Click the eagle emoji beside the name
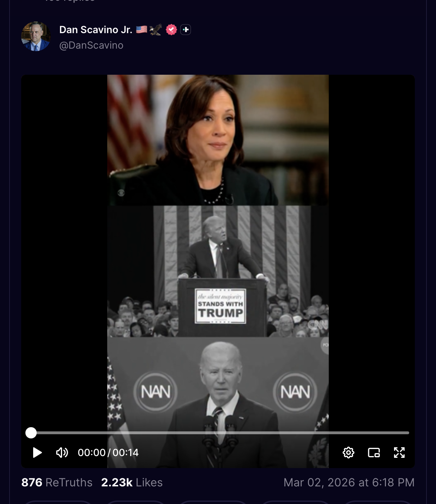This screenshot has width=436, height=504. [x=156, y=30]
